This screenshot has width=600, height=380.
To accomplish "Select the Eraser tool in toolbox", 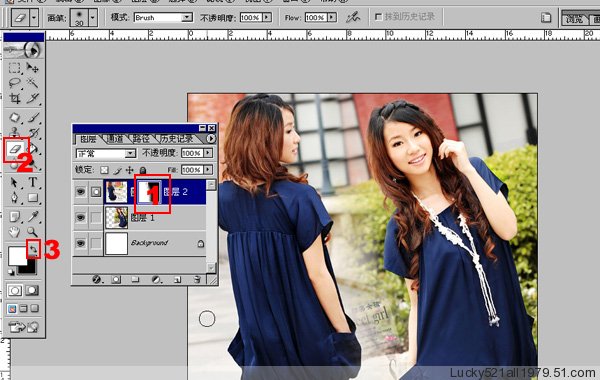I will 15,149.
